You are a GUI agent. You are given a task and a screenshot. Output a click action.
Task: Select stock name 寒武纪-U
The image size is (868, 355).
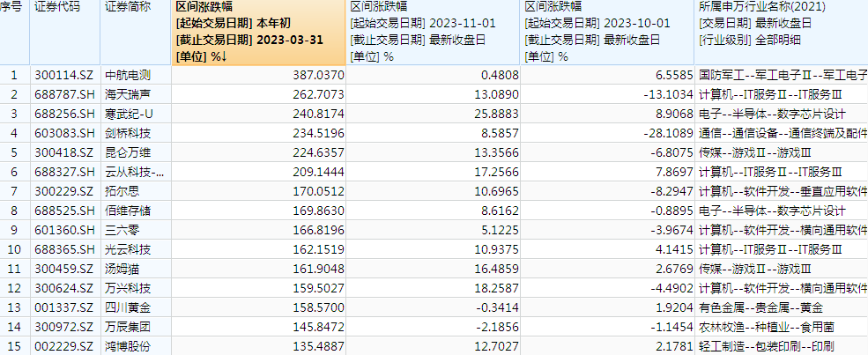pos(129,115)
